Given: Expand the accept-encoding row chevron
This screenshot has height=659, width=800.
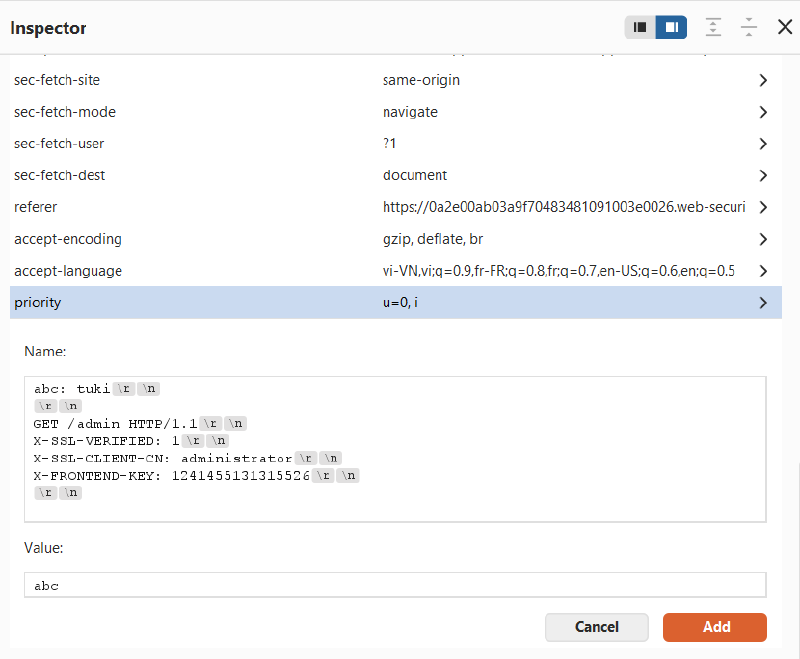Looking at the screenshot, I should (763, 239).
